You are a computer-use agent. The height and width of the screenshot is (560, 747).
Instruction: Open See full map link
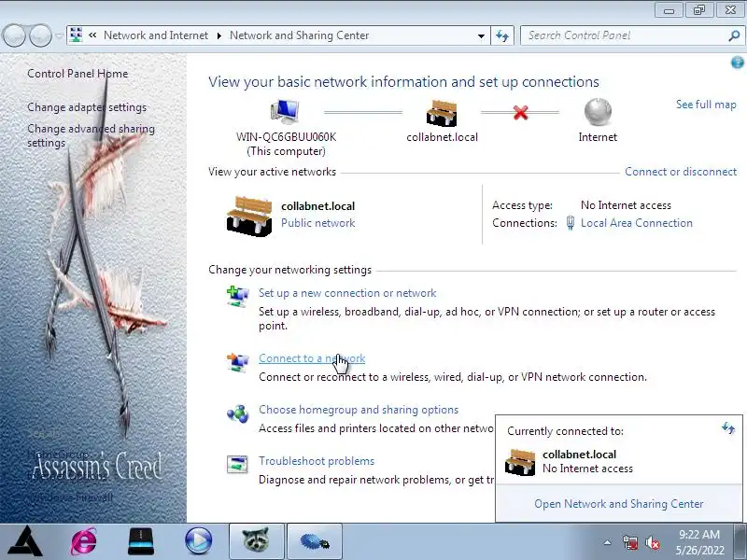pyautogui.click(x=706, y=105)
